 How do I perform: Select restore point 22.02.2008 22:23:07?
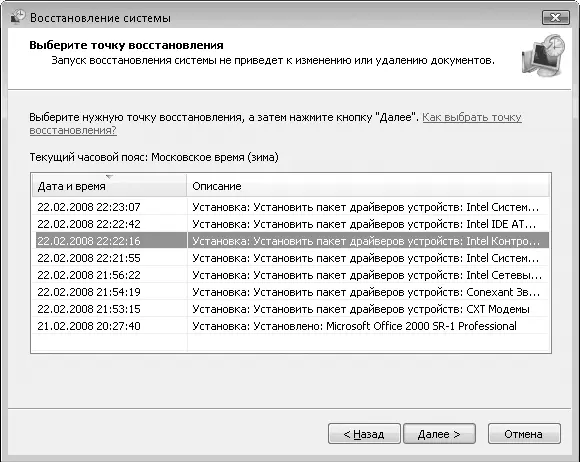[x=290, y=207]
